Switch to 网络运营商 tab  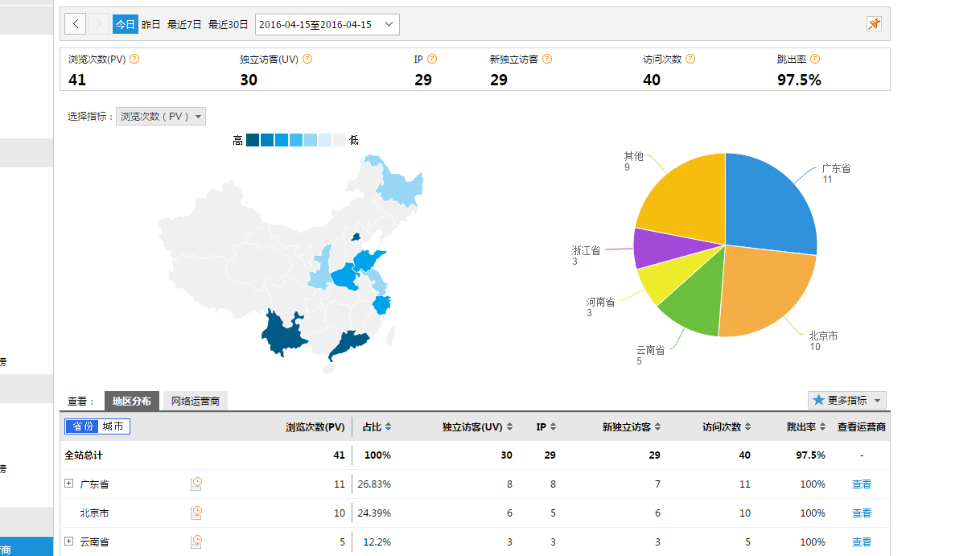pyautogui.click(x=196, y=401)
